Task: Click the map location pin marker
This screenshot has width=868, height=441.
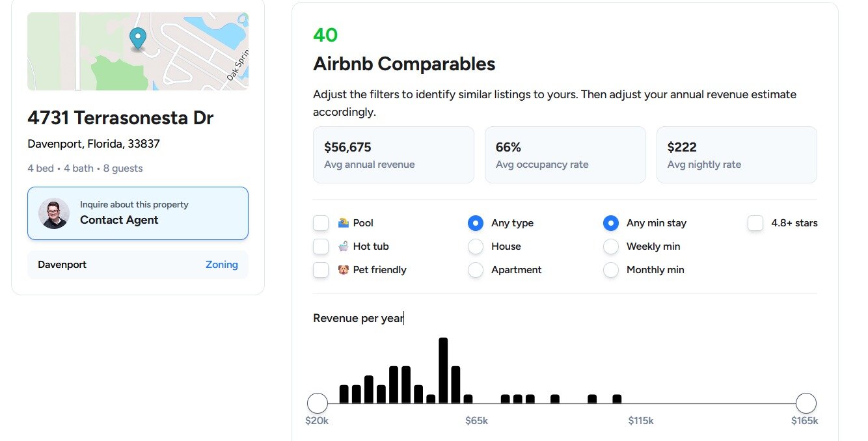Action: tap(137, 38)
